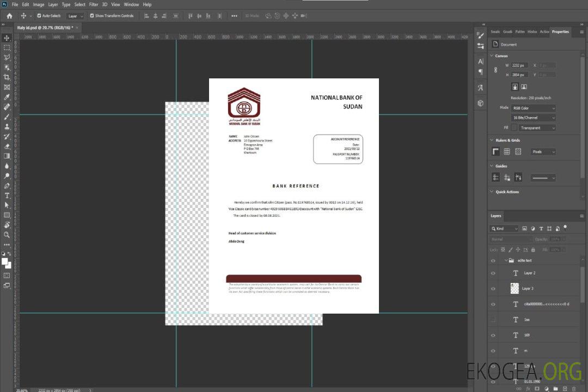Select the Horizontal Type tool
Viewport: 588px width, 392px height.
[7, 195]
